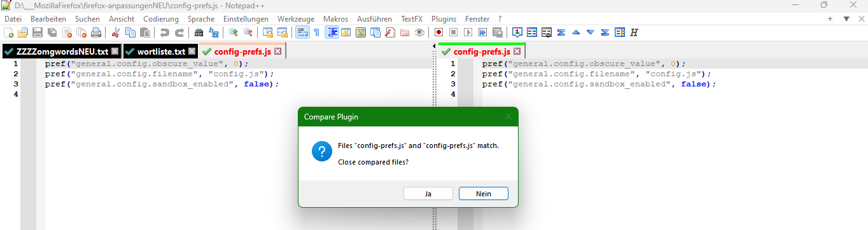Open tab list dropdown triangle at top right

(846, 19)
